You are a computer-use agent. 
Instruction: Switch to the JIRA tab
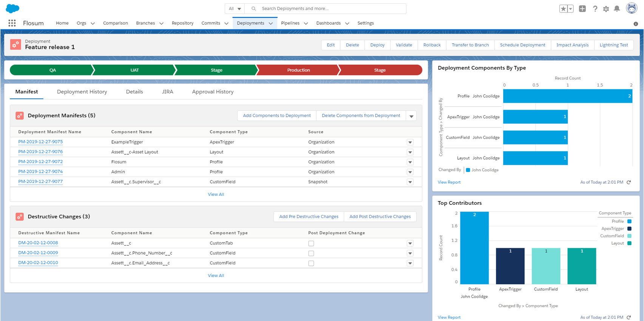[168, 92]
